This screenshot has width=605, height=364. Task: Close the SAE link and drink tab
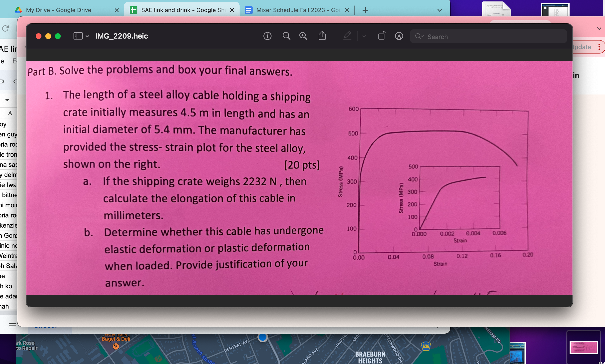[x=232, y=10]
